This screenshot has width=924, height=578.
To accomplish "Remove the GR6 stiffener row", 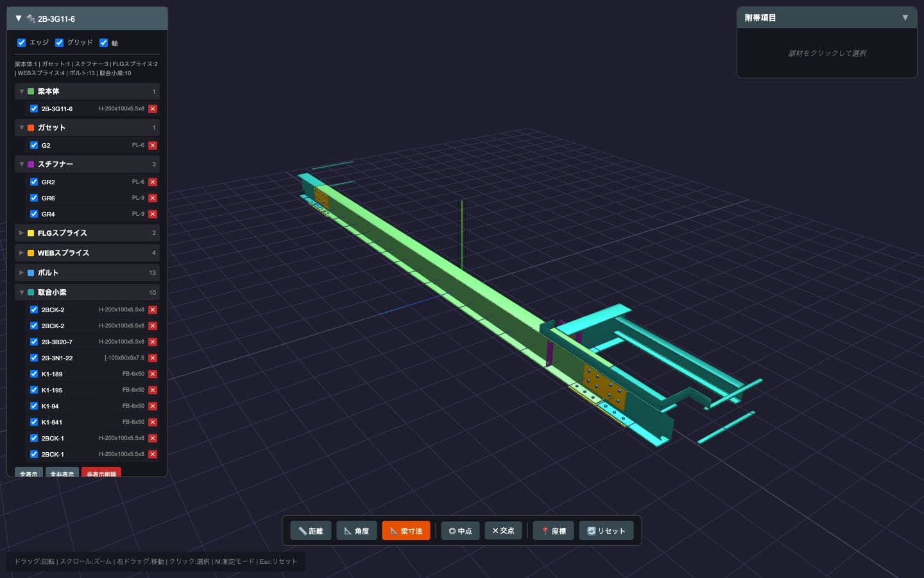I will [153, 198].
